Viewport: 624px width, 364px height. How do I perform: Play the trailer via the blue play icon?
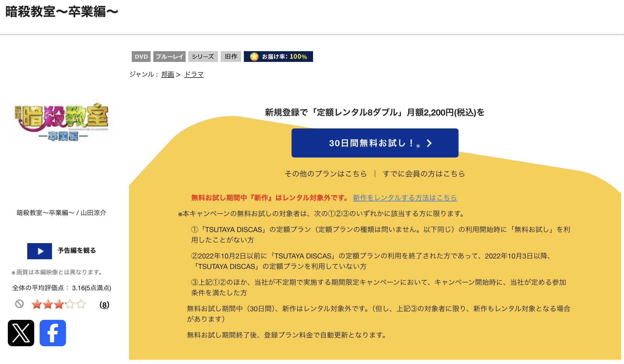click(40, 251)
